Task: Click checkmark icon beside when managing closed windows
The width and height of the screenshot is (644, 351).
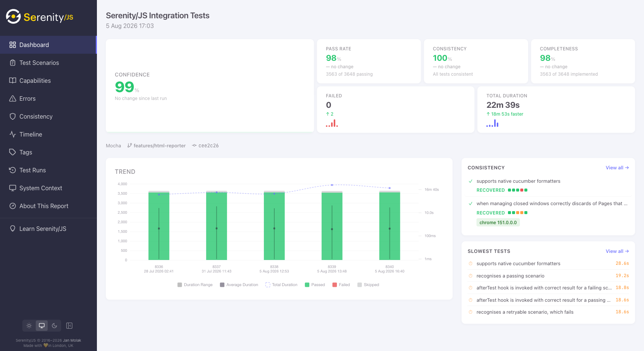Action: pyautogui.click(x=471, y=204)
